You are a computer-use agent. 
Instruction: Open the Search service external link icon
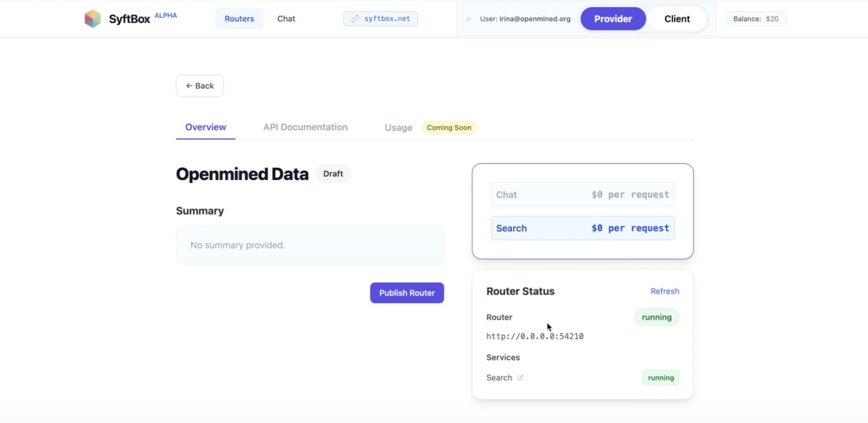(520, 377)
